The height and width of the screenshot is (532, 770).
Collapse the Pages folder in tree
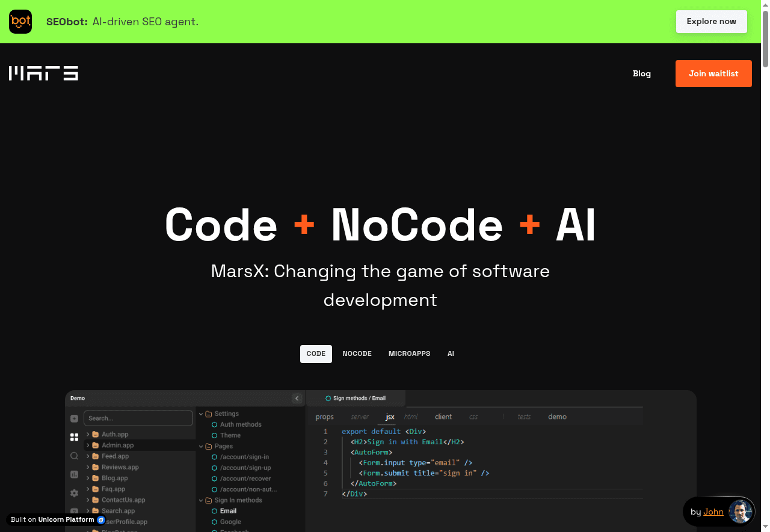pyautogui.click(x=202, y=446)
